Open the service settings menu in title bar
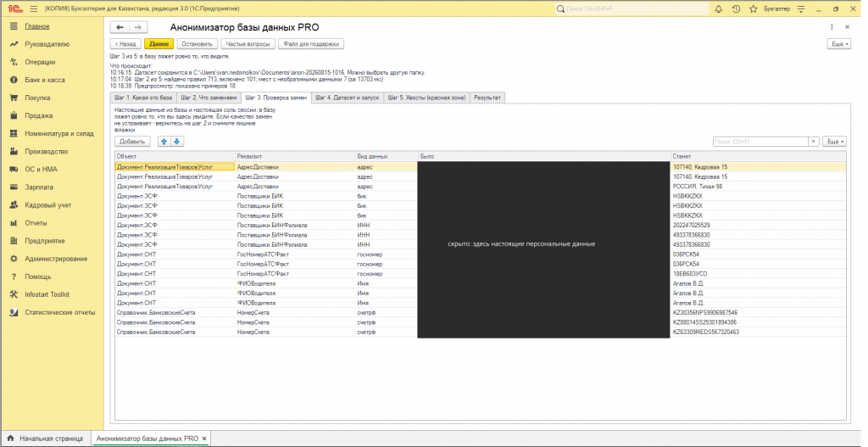The height and width of the screenshot is (447, 868). [x=801, y=8]
